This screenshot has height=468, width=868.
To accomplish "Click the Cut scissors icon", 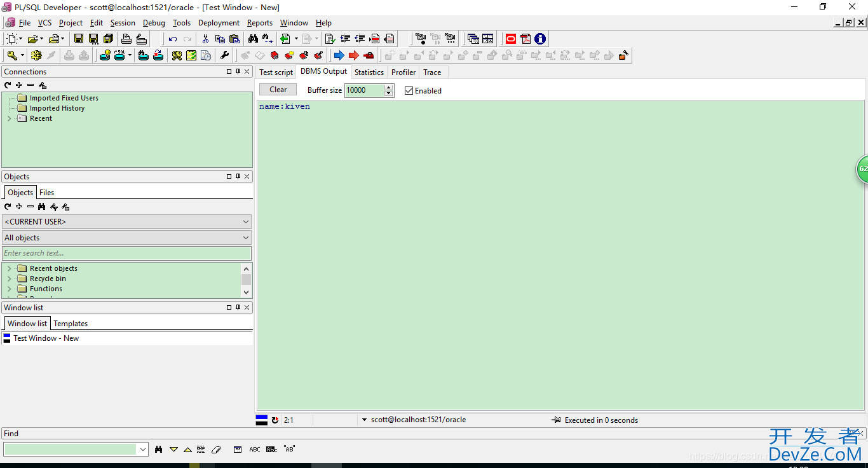I will pyautogui.click(x=205, y=39).
